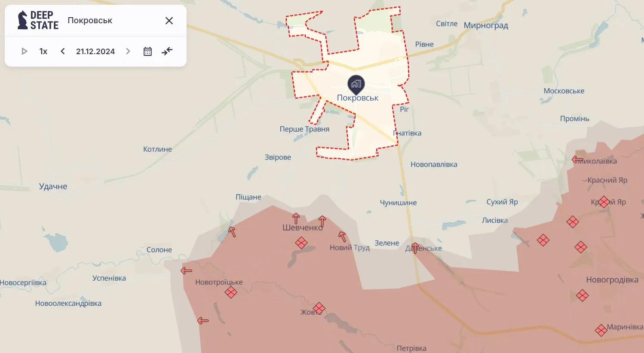Click the Deep State logo
This screenshot has height=353, width=644.
click(x=38, y=20)
